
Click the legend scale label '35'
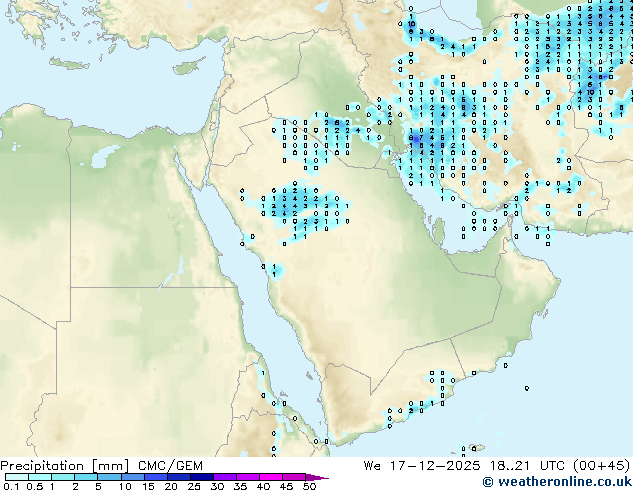click(x=240, y=486)
